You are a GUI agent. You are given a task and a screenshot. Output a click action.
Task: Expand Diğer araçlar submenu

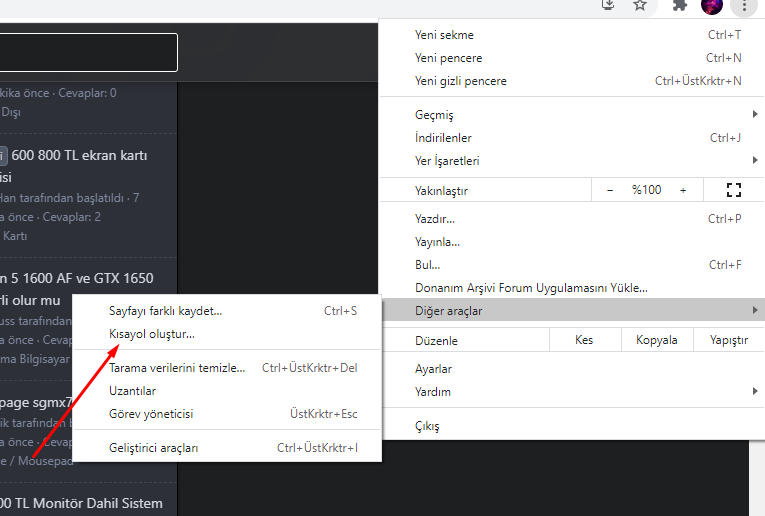pyautogui.click(x=572, y=311)
